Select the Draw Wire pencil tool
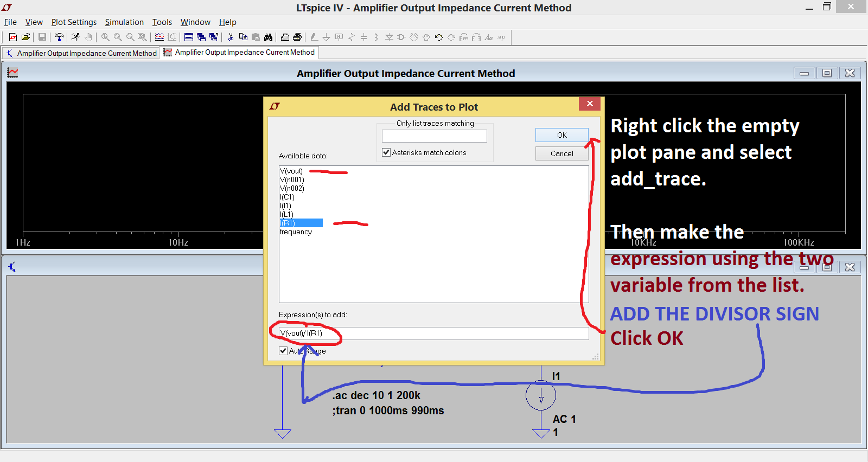The image size is (868, 462). [314, 37]
